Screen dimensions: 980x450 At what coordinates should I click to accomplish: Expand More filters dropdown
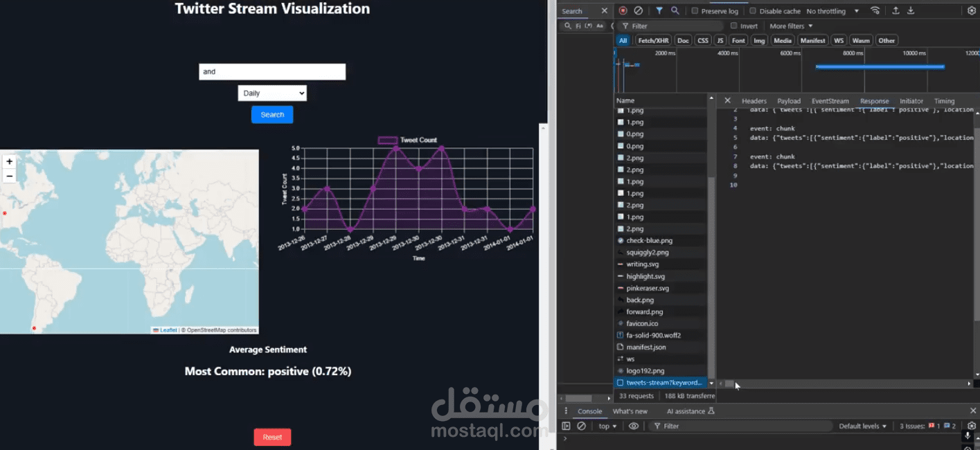(x=791, y=26)
